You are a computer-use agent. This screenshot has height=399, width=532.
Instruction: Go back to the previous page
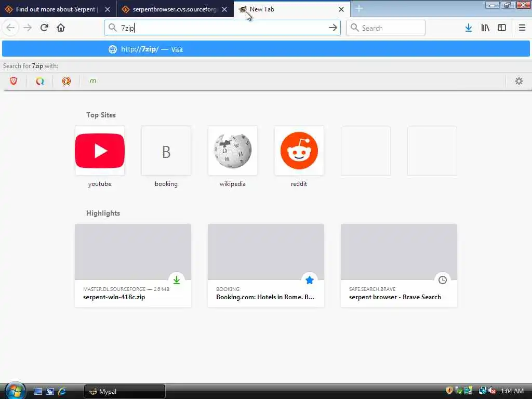click(10, 28)
